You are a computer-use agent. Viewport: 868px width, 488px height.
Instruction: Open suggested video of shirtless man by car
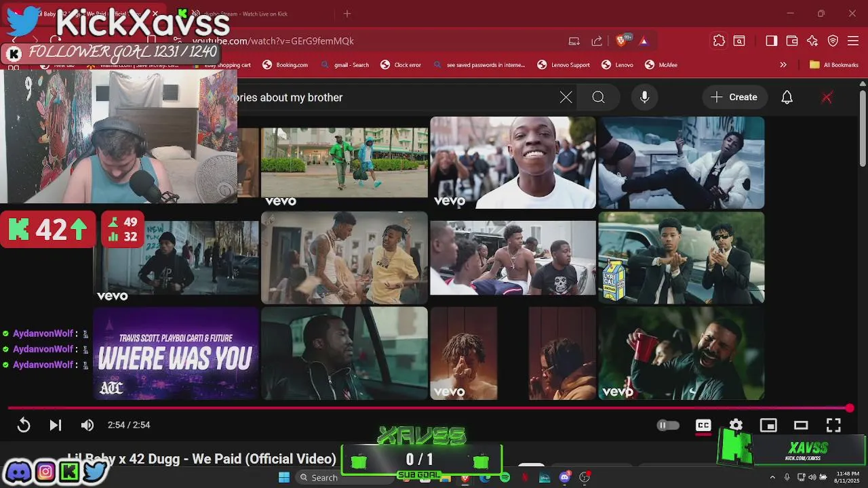click(x=513, y=258)
